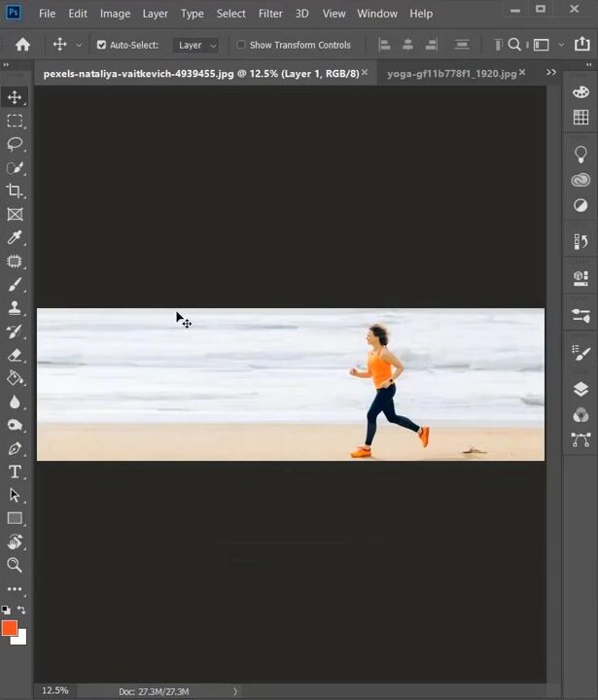Screen dimensions: 598x700
Task: Open the Learn panel lightbulb icon
Action: [x=580, y=155]
